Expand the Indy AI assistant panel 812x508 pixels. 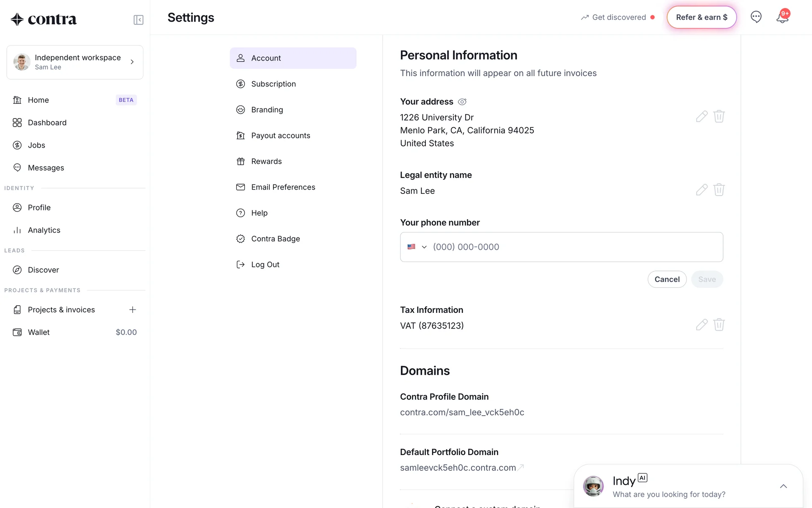(783, 486)
